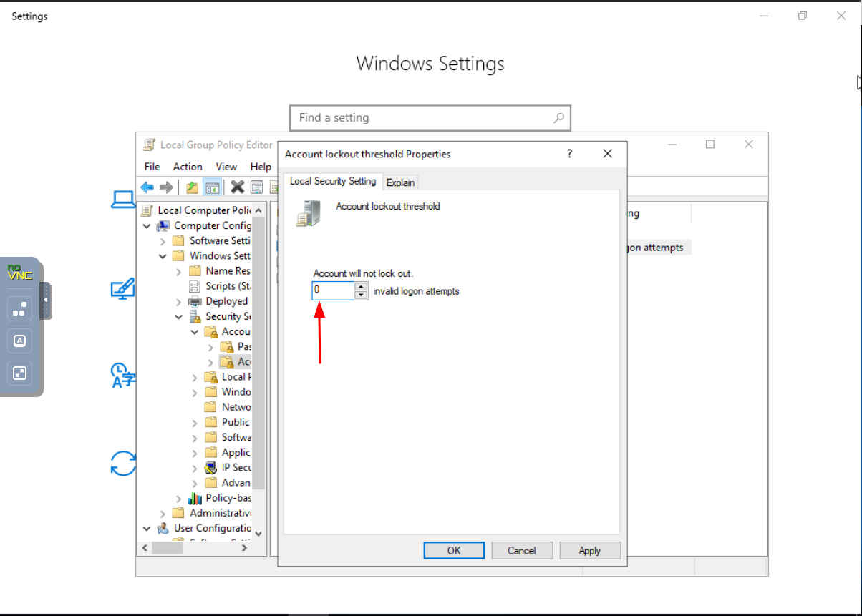Click the Up One Level folder icon
The width and height of the screenshot is (862, 616).
tap(192, 187)
